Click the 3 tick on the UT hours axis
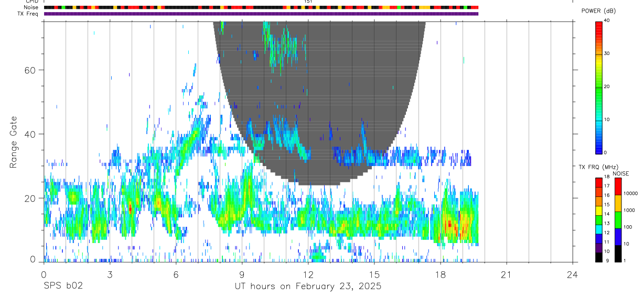The width and height of the screenshot is (644, 297). tap(110, 274)
